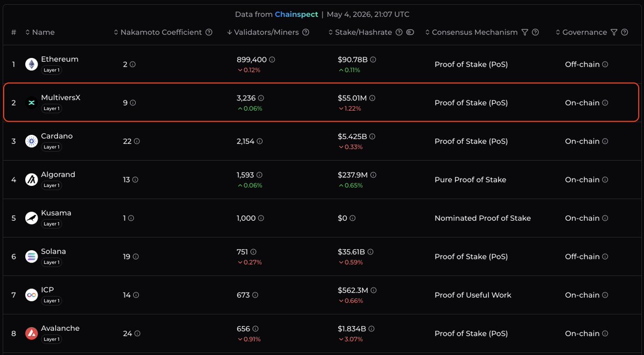
Task: Open the Chainspect link in the header
Action: 296,15
